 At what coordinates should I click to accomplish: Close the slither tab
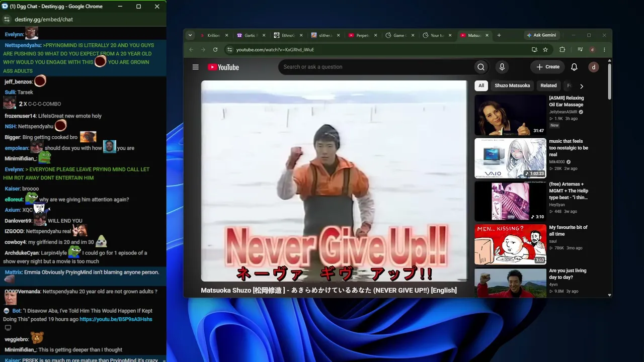coord(338,35)
